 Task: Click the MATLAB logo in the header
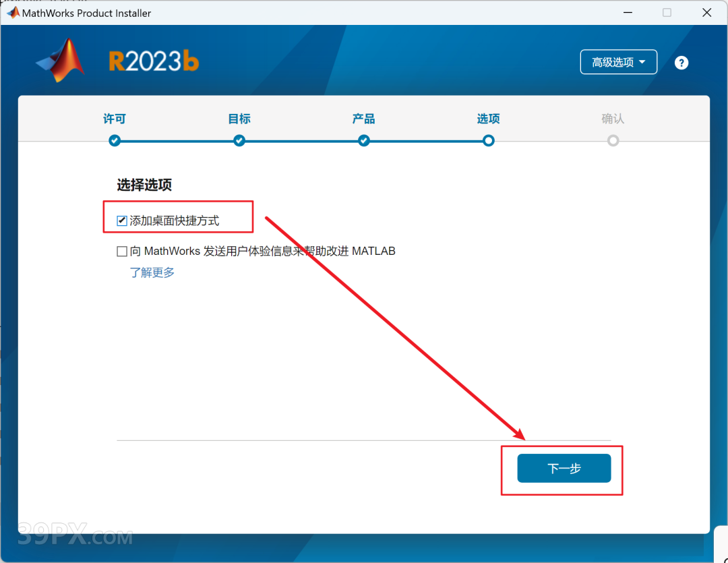pyautogui.click(x=61, y=61)
